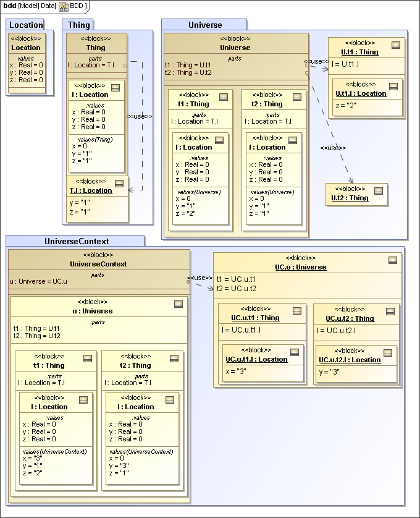Select slot x = "3" in UC.u.t1.l Location
420x518 pixels.
tap(236, 372)
